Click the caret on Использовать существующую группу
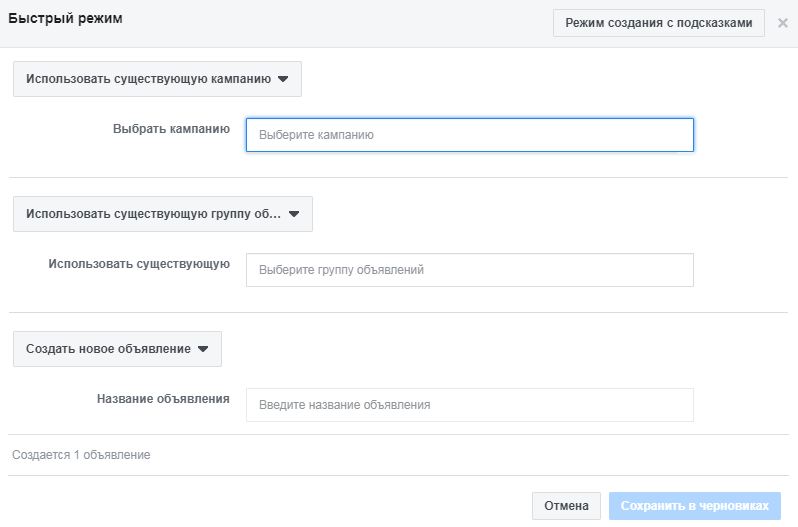 (x=294, y=214)
